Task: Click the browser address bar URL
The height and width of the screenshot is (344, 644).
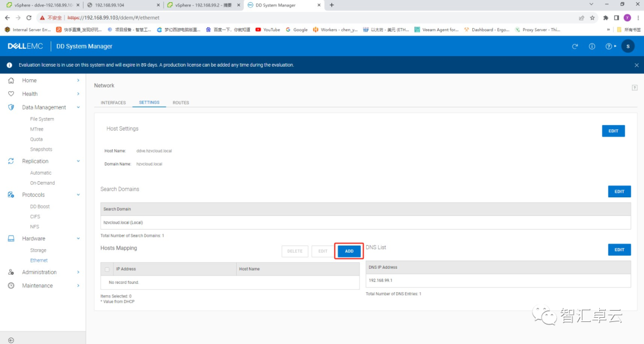Action: (113, 18)
